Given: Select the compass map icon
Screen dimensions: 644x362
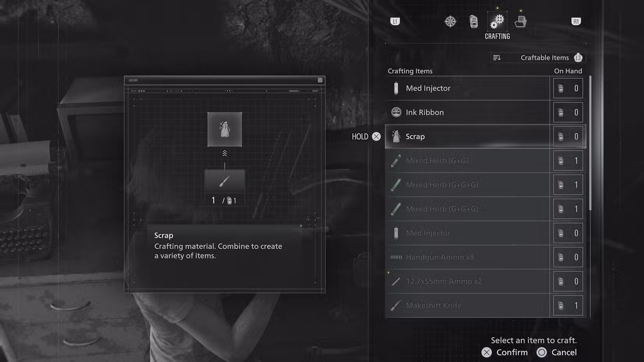Looking at the screenshot, I should [450, 22].
